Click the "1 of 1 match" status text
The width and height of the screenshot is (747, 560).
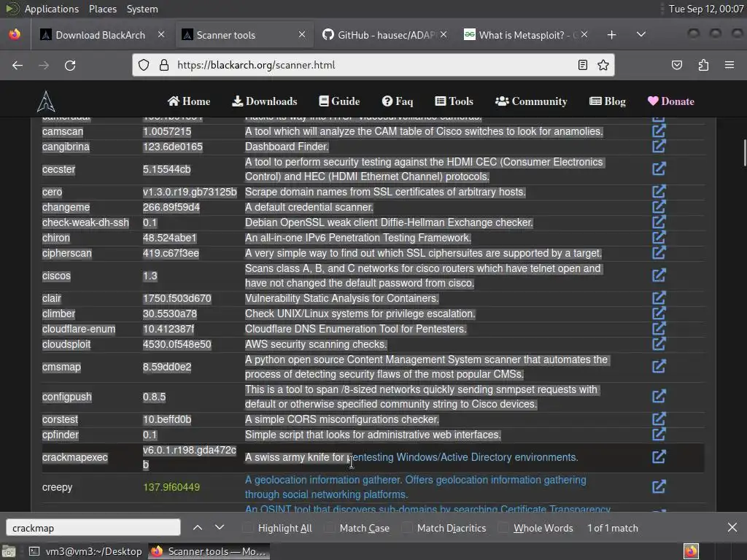point(613,528)
